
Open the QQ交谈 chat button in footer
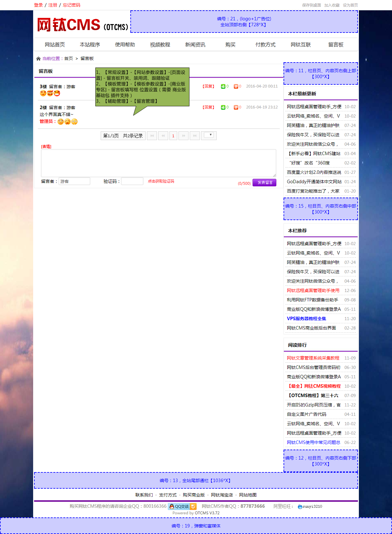(183, 506)
